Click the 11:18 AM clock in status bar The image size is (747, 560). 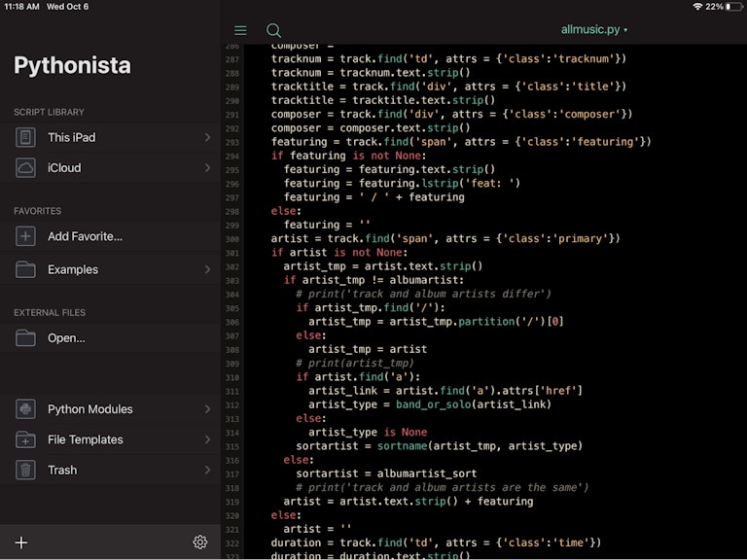click(x=21, y=7)
